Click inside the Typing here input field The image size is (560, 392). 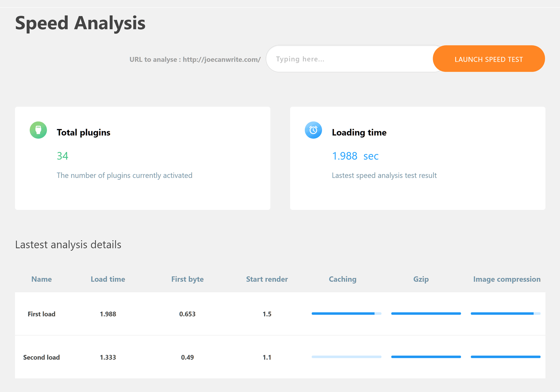click(350, 59)
